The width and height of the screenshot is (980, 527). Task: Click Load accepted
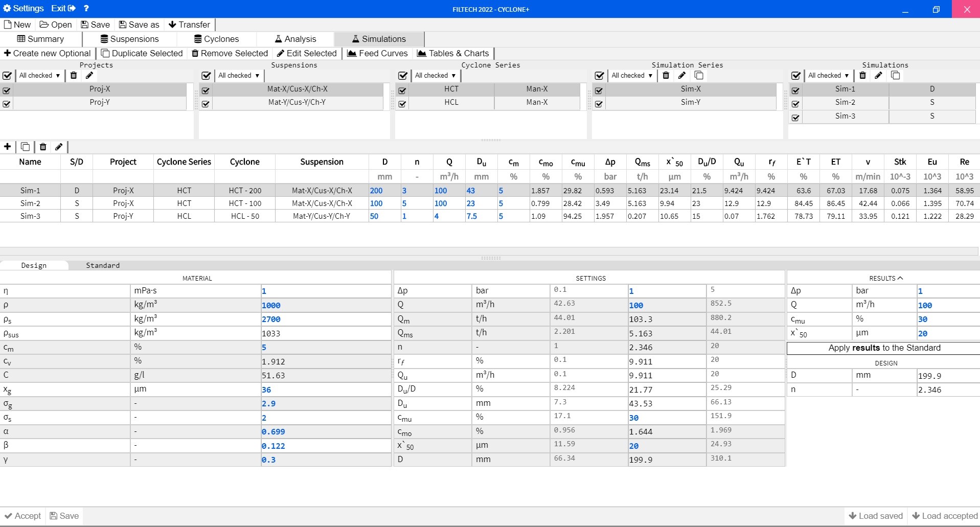tap(945, 516)
